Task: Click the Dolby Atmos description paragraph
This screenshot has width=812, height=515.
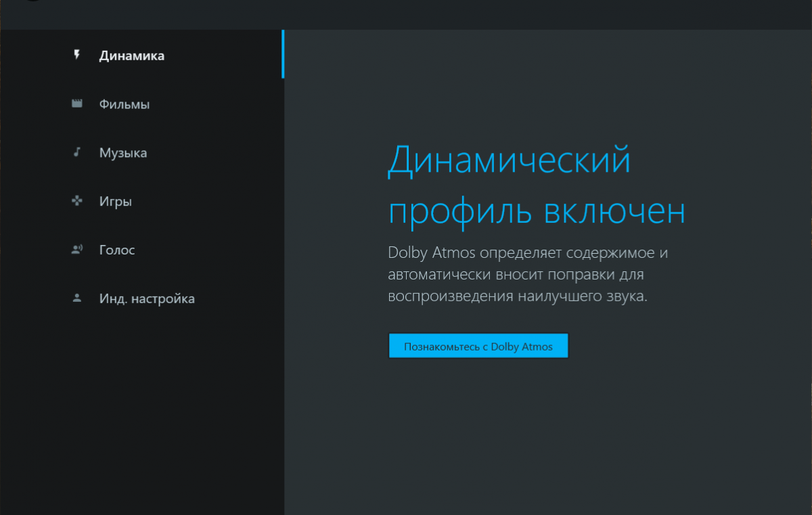Action: click(528, 275)
